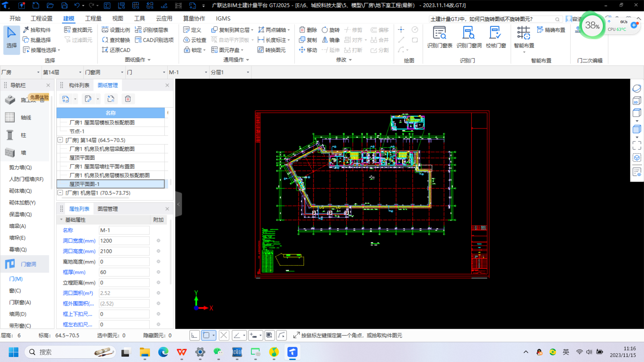
Task: Click the 设置比例 set scale tool
Action: tap(116, 30)
